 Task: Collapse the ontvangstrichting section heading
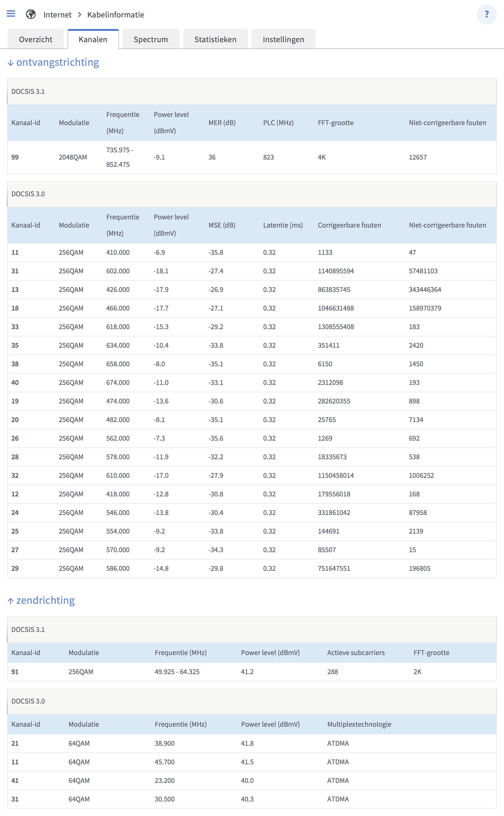(x=58, y=62)
